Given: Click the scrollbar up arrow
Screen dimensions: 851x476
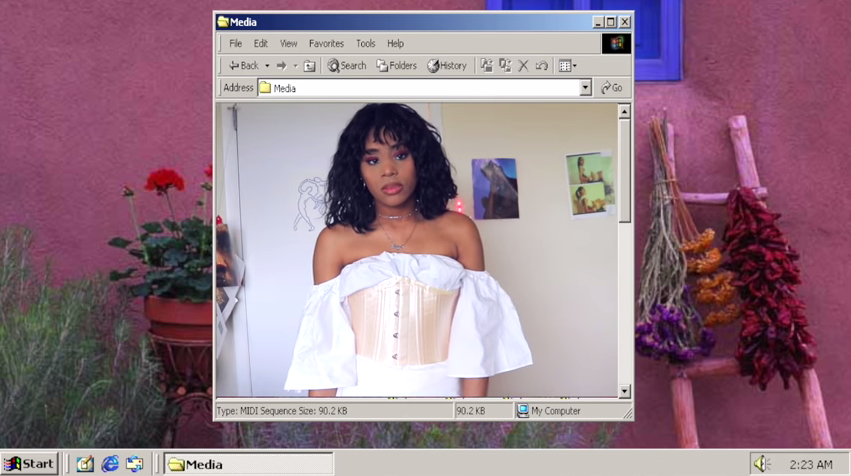Looking at the screenshot, I should pyautogui.click(x=624, y=111).
